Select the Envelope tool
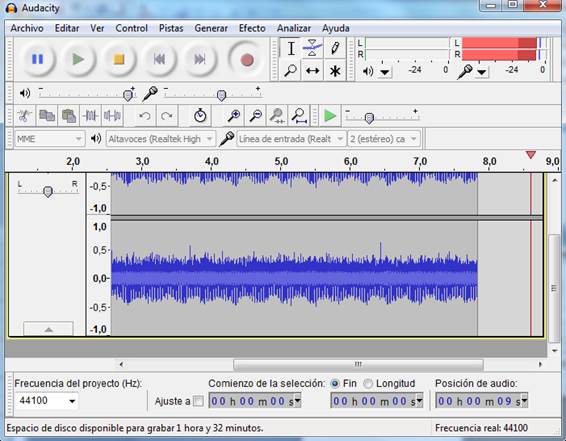Screen dimensions: 566x441 click(313, 48)
